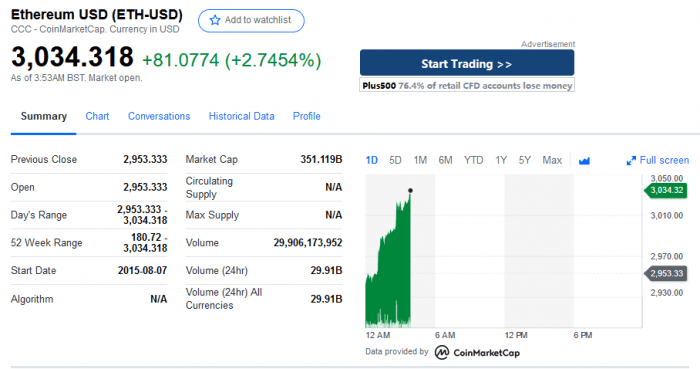Open the chart type area icon

pyautogui.click(x=584, y=161)
